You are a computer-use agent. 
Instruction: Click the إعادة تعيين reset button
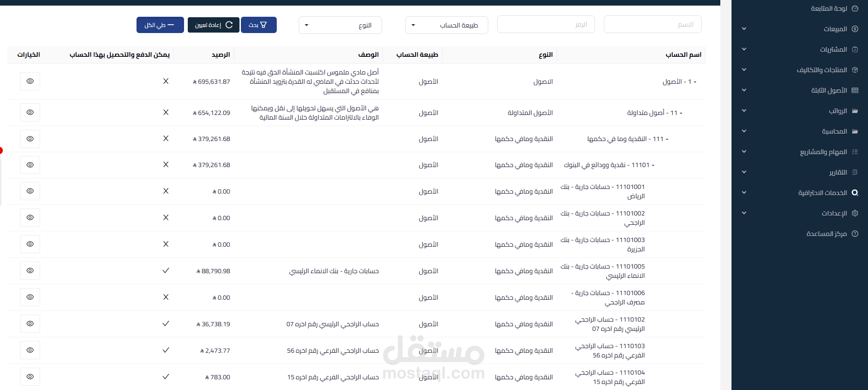point(213,25)
